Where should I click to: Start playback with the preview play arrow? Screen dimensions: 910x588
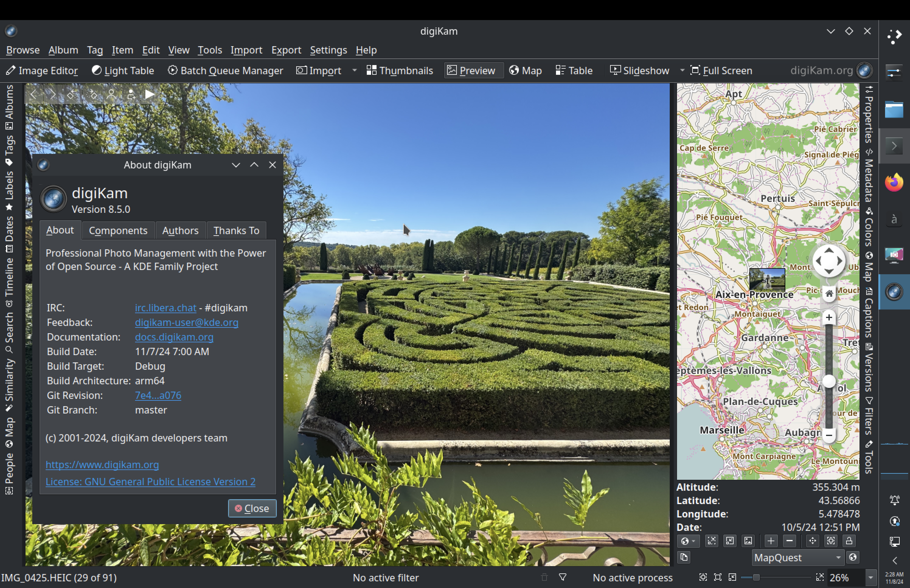tap(149, 94)
